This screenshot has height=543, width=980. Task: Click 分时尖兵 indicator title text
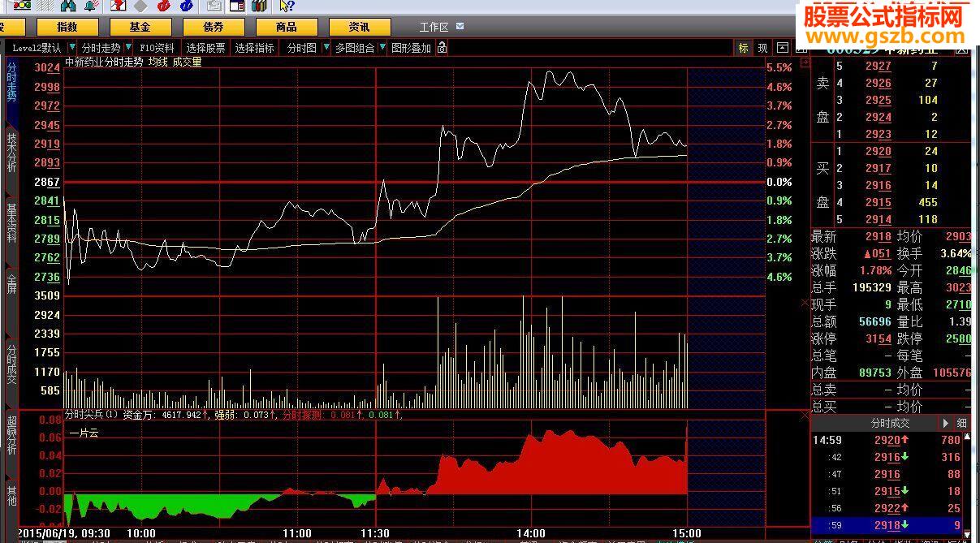[x=91, y=415]
